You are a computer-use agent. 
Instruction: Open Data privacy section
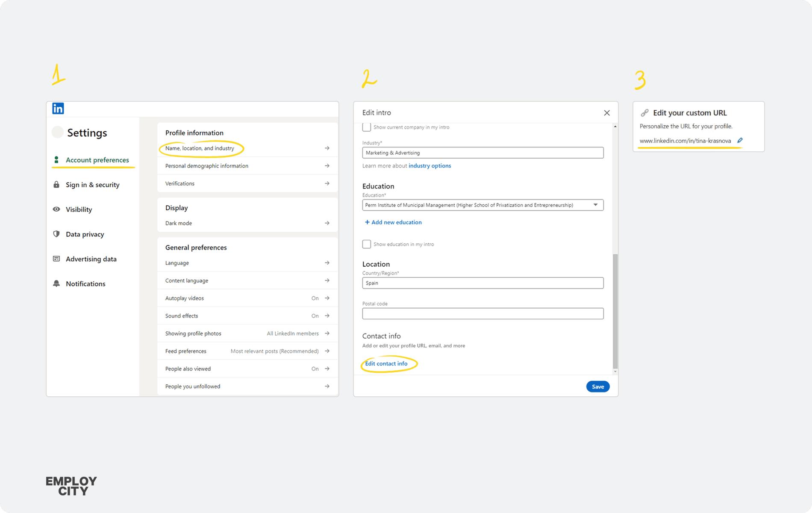click(85, 234)
